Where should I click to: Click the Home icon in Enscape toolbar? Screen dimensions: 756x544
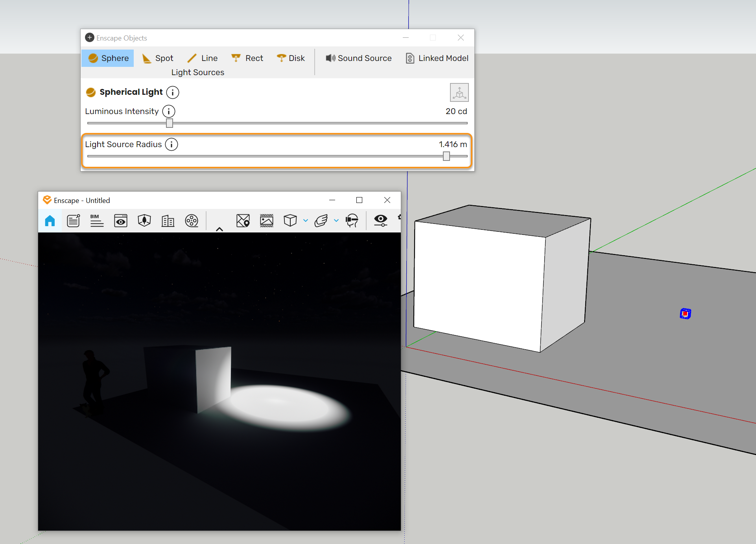[x=50, y=221]
